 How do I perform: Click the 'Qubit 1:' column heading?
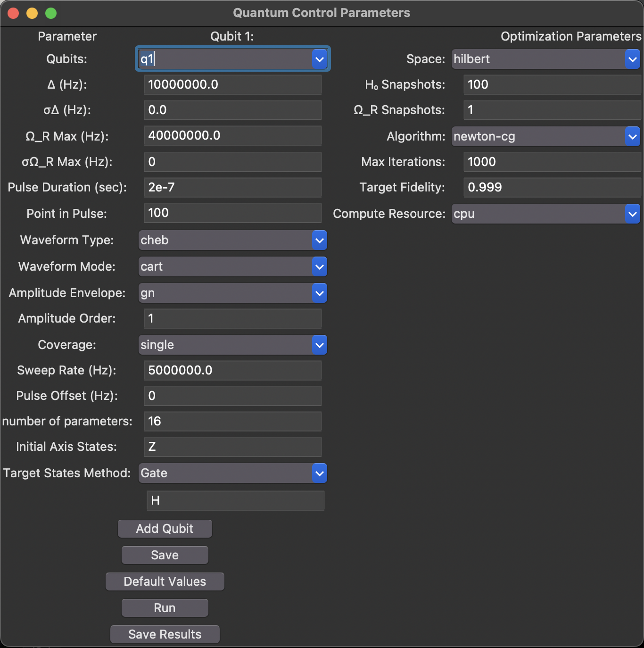tap(232, 36)
